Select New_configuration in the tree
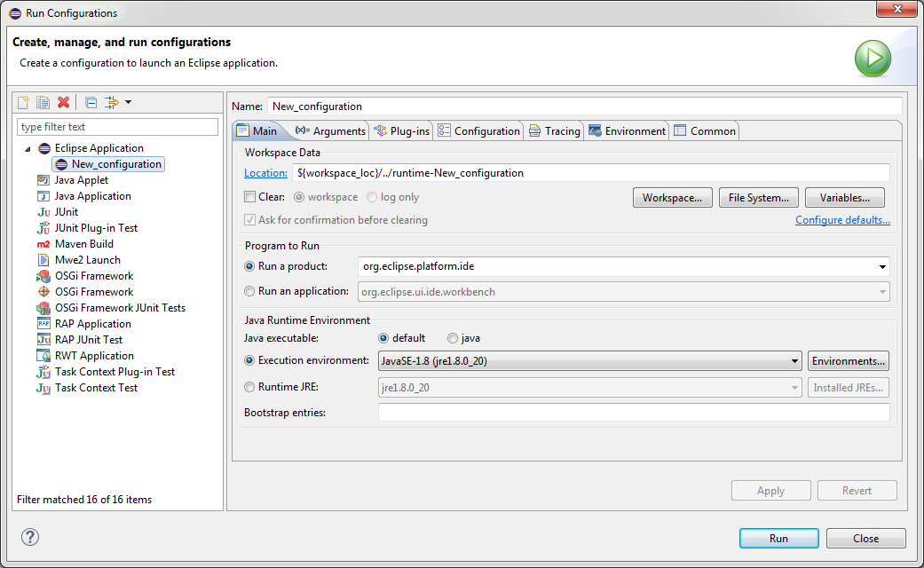 tap(109, 164)
